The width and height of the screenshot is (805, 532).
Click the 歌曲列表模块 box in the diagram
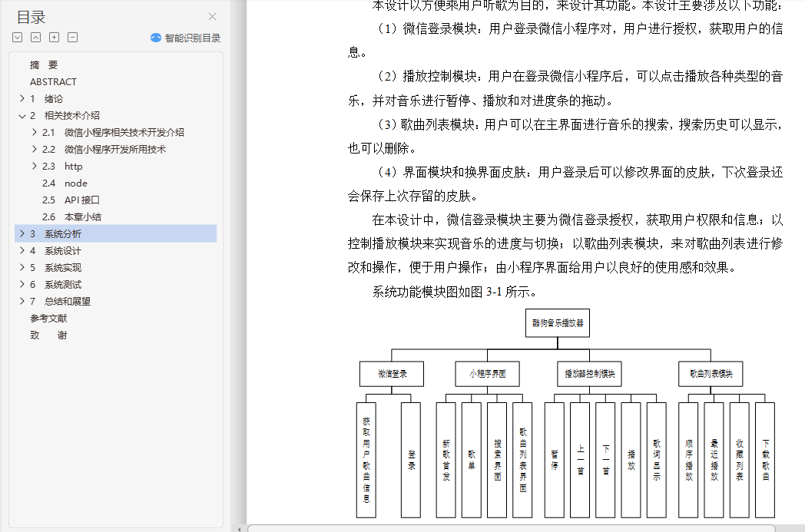click(x=711, y=374)
